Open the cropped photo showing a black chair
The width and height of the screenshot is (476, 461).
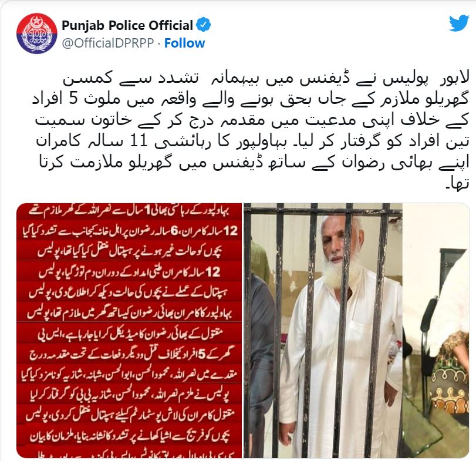[x=436, y=331]
